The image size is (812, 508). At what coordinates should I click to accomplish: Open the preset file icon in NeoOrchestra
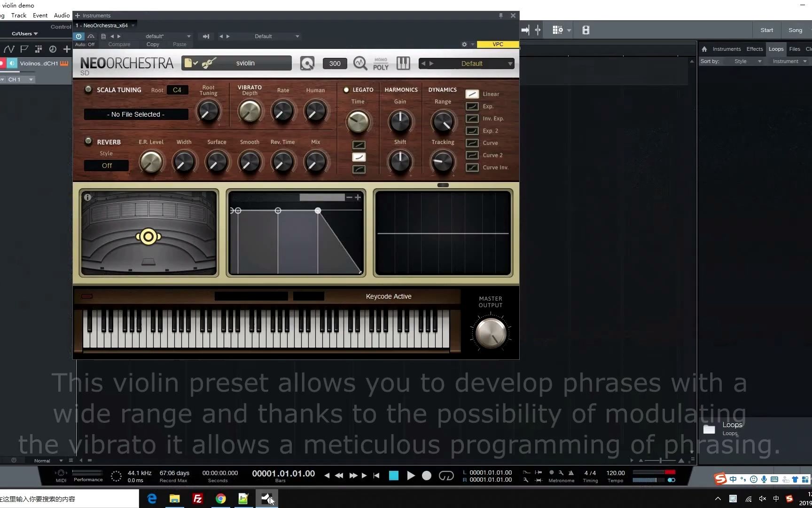pyautogui.click(x=191, y=63)
